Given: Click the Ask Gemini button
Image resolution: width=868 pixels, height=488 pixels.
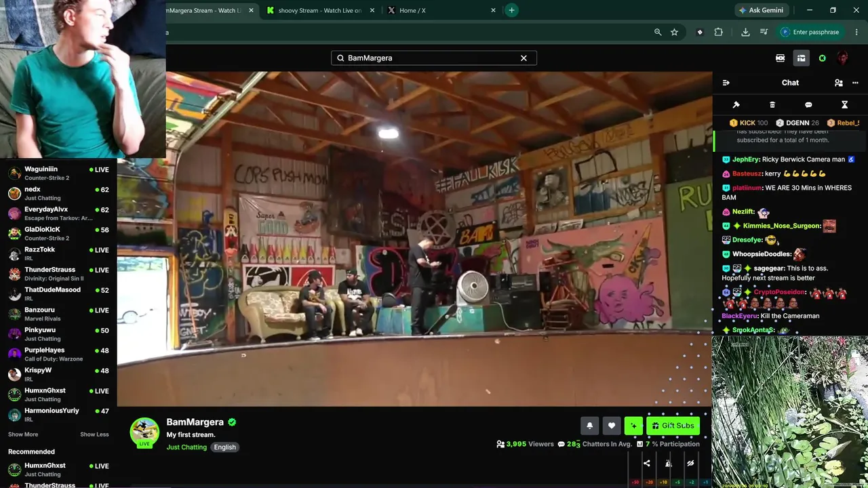Looking at the screenshot, I should coord(762,10).
